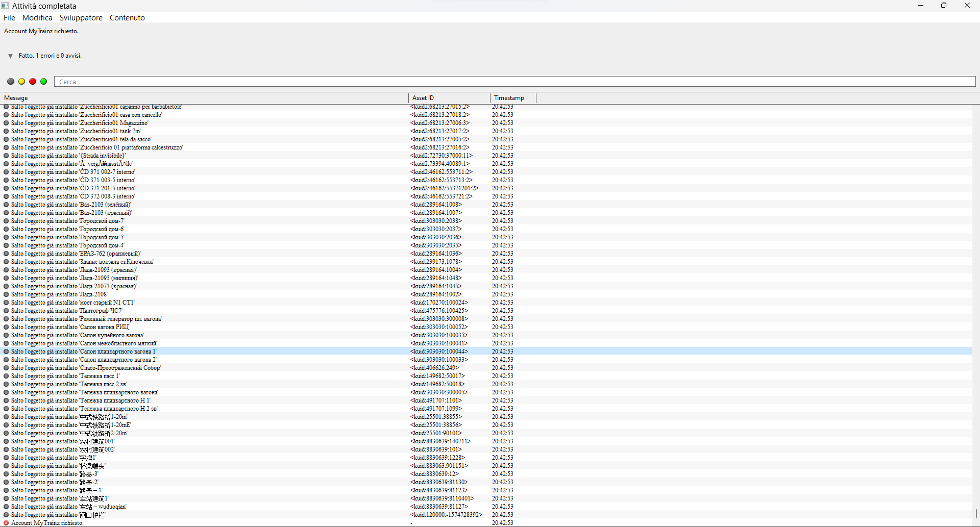Toggle the red error filter circle
The width and height of the screenshot is (980, 527).
[x=33, y=82]
